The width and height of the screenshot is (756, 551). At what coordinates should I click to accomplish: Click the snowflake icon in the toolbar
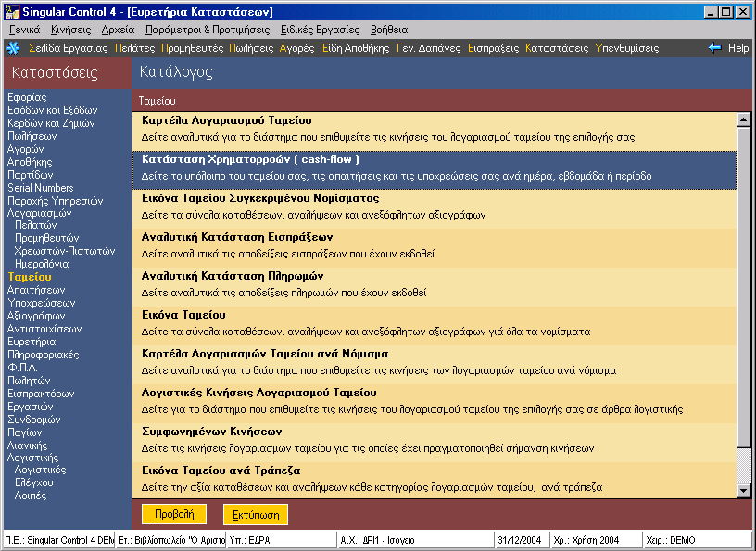coord(13,48)
